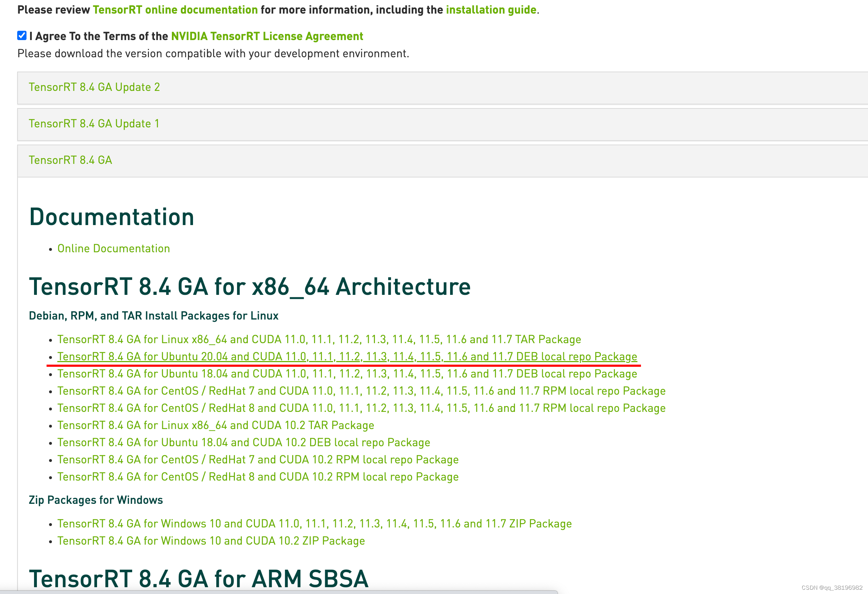Download Ubuntu 18.04 CUDA 11.x DEB local repo Package
This screenshot has height=594, width=868.
pos(347,374)
